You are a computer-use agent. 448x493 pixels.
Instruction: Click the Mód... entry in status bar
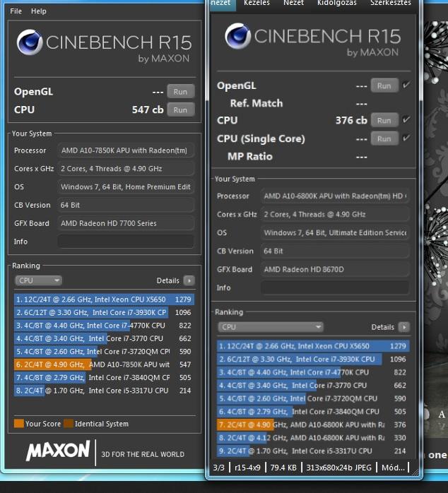[393, 468]
